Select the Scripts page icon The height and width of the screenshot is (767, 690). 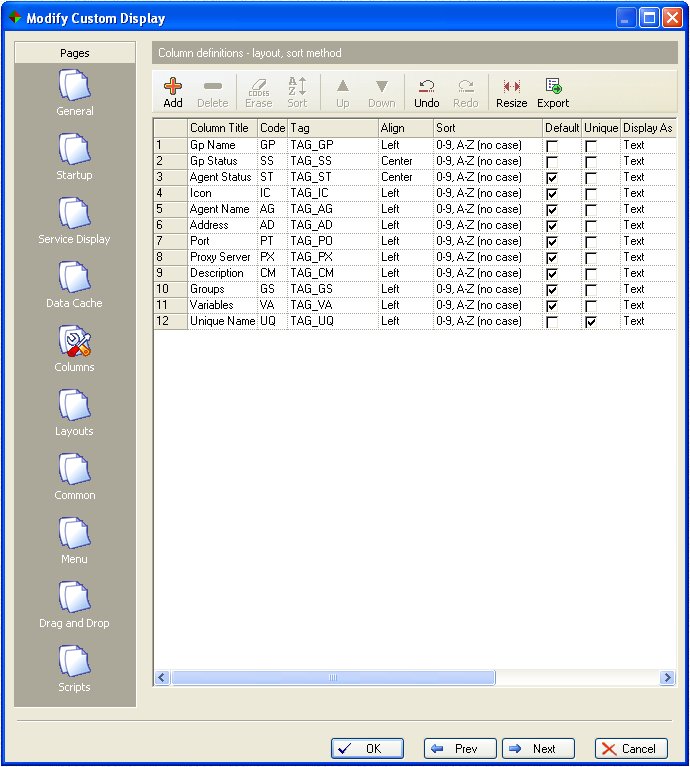click(75, 662)
